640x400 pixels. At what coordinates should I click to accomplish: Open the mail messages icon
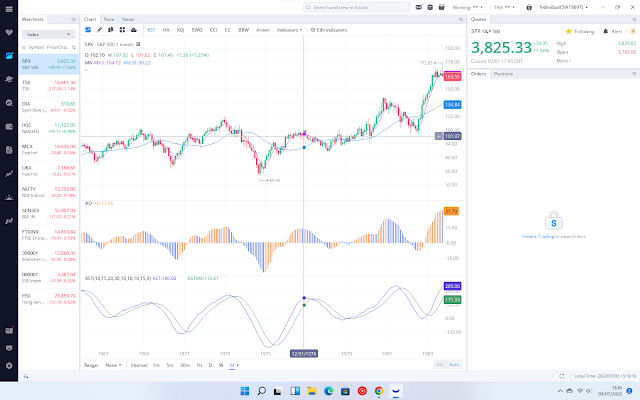coord(419,7)
